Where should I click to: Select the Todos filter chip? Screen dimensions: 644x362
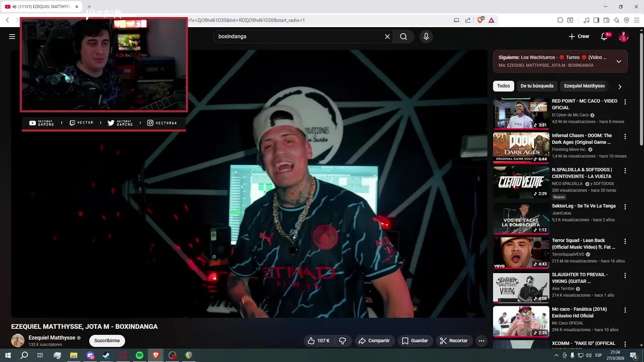504,86
